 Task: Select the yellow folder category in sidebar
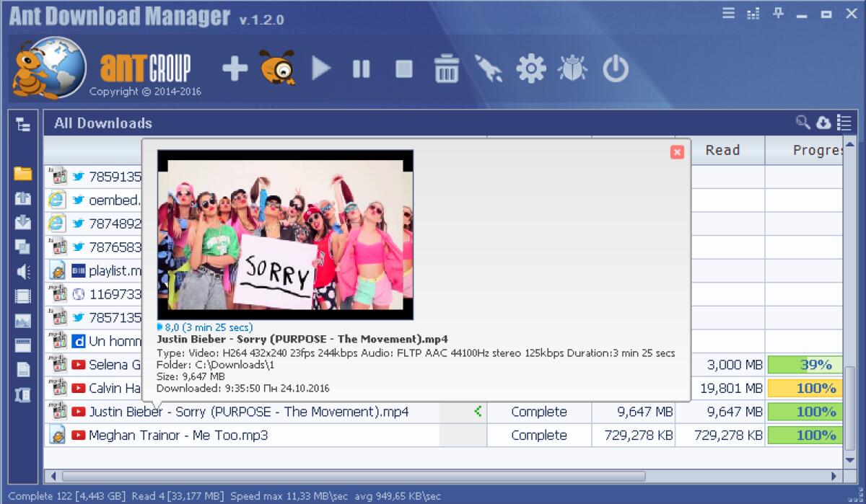click(23, 173)
